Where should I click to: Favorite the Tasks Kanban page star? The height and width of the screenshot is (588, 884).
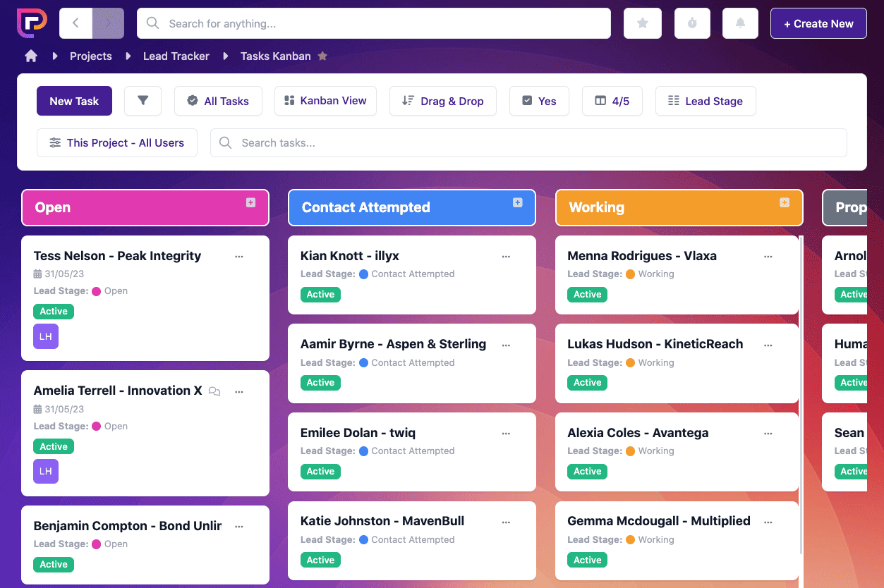tap(322, 56)
